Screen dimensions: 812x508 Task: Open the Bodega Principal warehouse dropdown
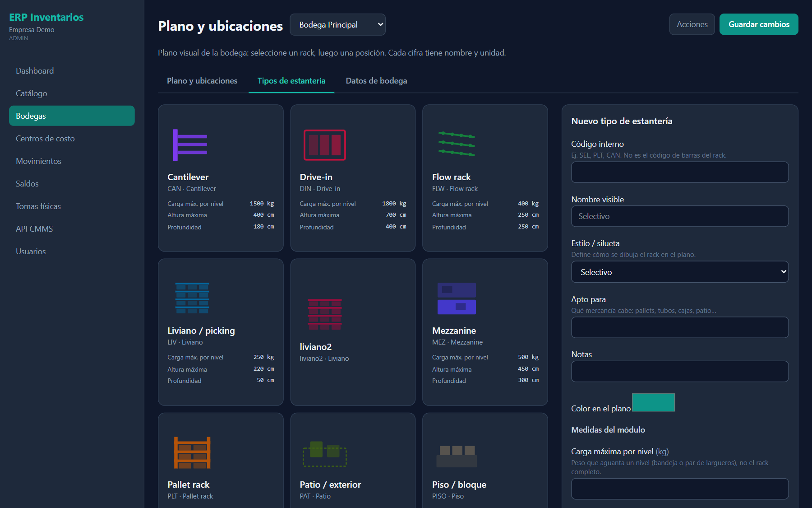(337, 24)
